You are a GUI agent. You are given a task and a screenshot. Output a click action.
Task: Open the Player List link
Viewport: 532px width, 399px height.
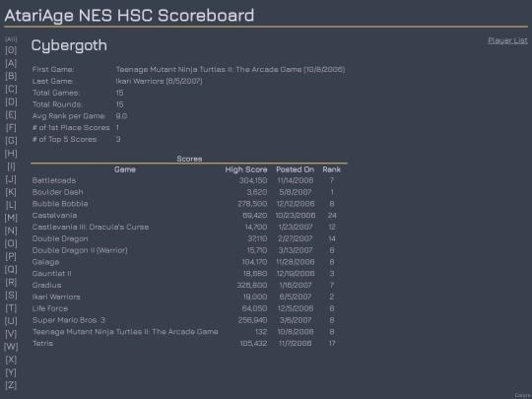(x=507, y=40)
